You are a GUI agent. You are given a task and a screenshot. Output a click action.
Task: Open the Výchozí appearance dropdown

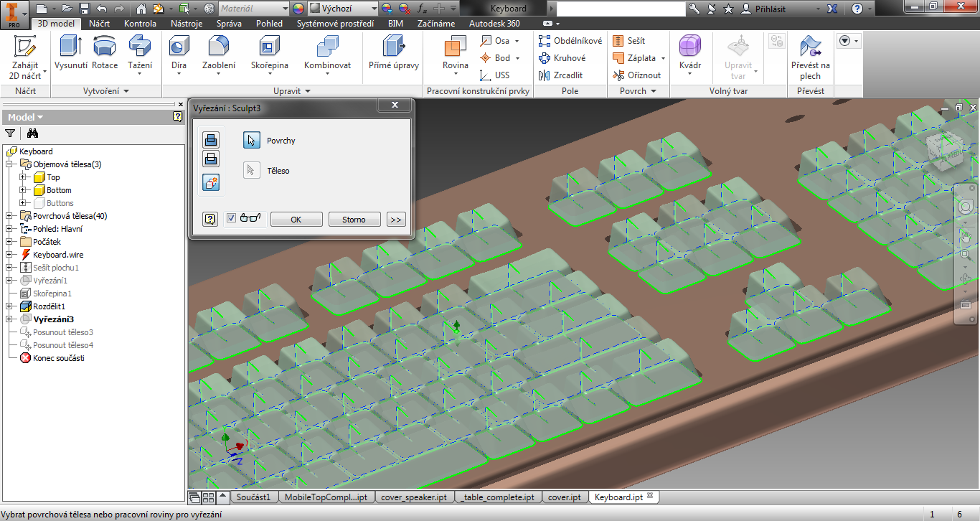pyautogui.click(x=343, y=9)
